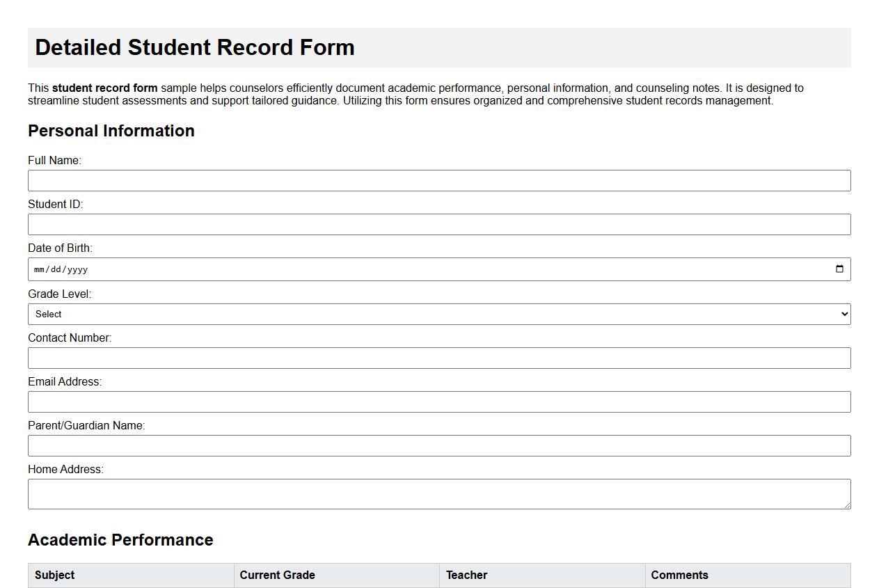Viewport: 879px width, 588px height.
Task: Click the 'Current Grade' column header
Action: coord(277,575)
